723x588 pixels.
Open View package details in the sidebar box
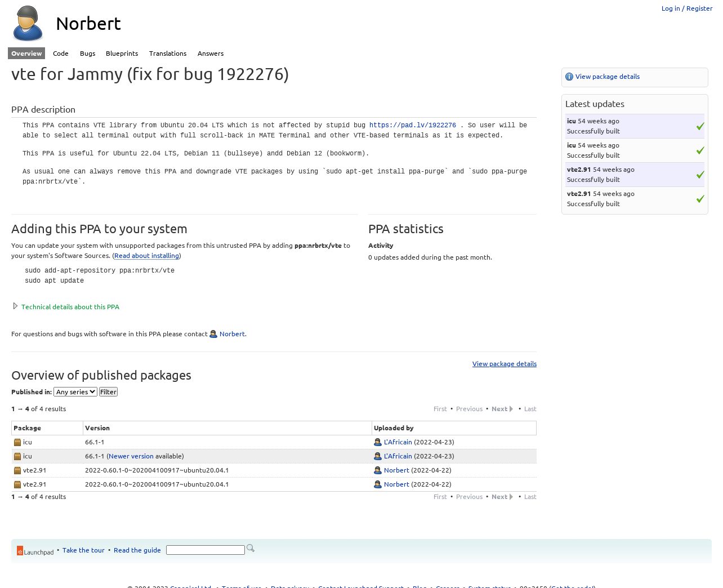608,77
